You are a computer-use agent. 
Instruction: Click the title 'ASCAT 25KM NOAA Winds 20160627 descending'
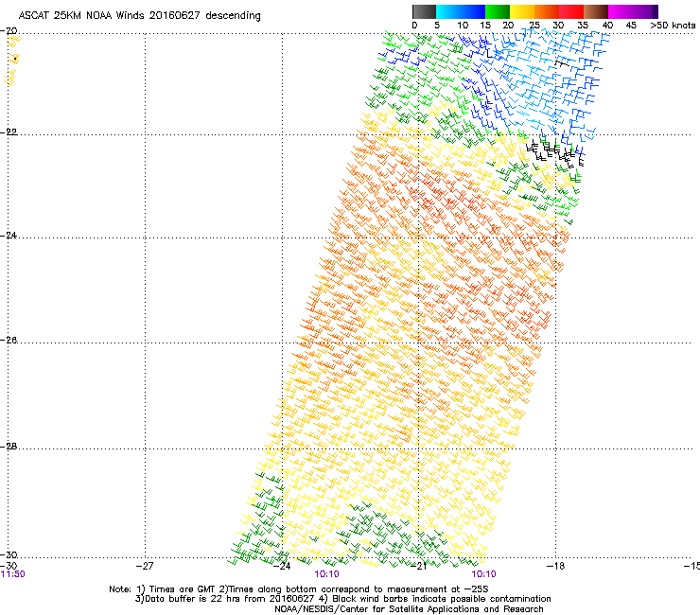click(139, 16)
